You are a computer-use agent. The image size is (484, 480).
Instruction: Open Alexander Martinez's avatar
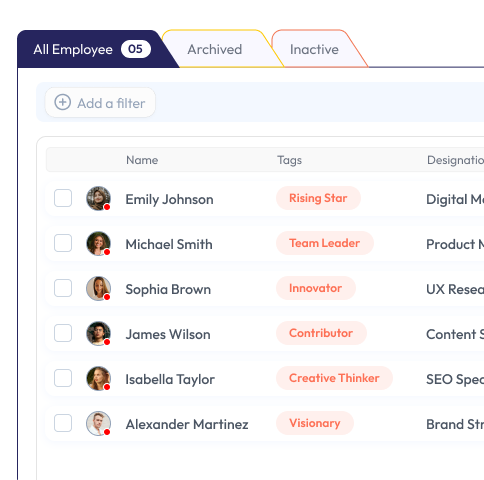click(x=98, y=423)
